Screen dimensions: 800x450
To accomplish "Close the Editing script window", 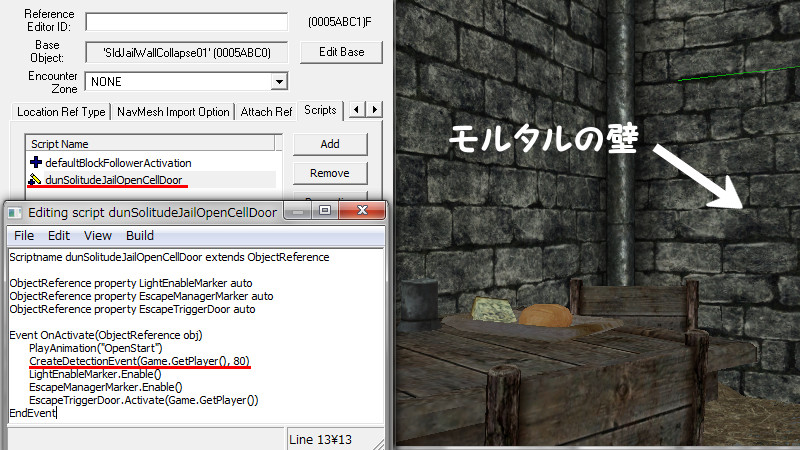I will (362, 210).
